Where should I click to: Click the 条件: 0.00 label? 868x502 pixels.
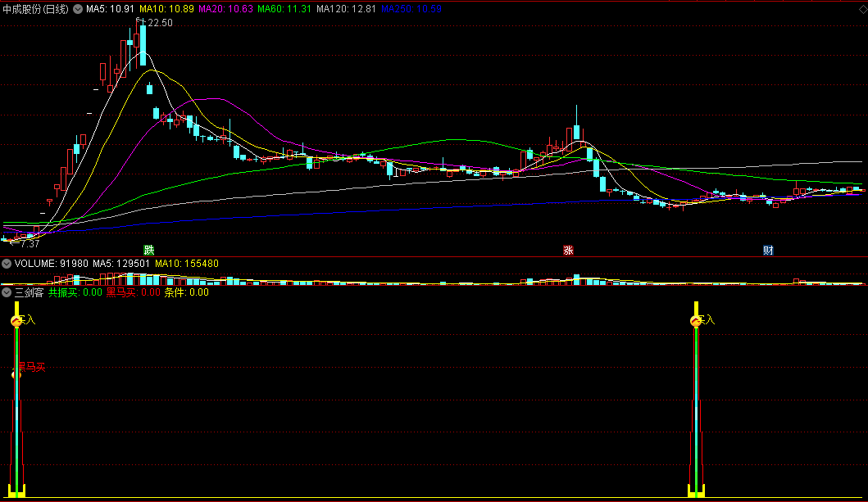coord(187,292)
